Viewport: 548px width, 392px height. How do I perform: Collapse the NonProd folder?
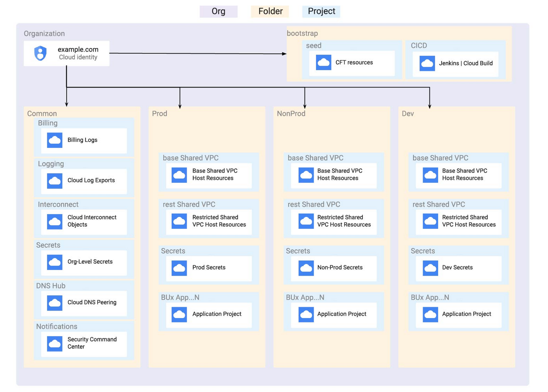291,113
